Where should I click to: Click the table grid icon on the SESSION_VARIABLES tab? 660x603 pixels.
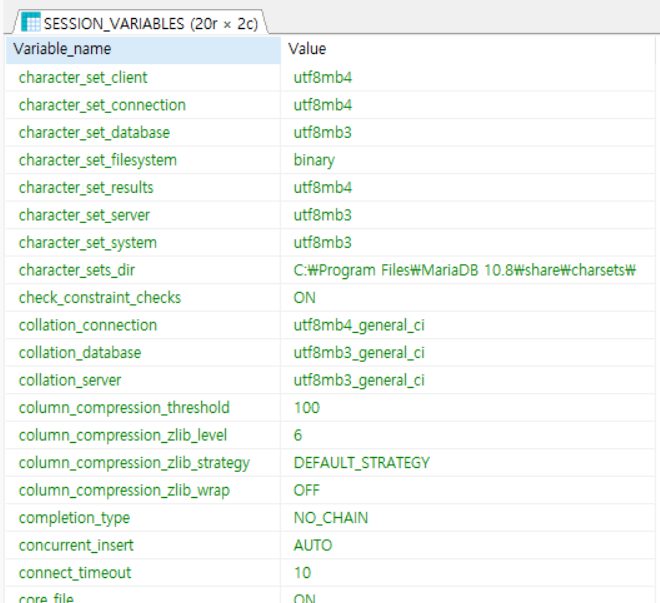(x=31, y=22)
